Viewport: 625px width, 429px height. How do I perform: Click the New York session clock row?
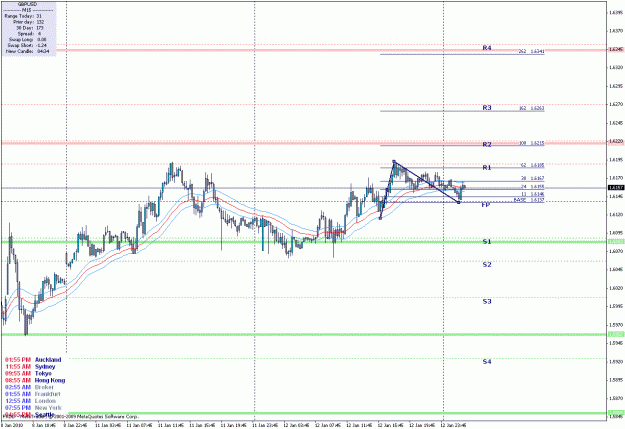(x=33, y=407)
